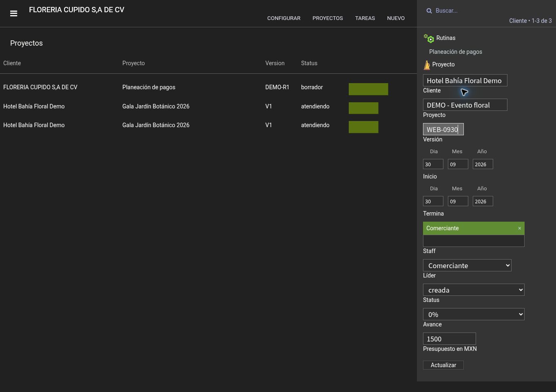Open the CONFIGURAR menu
Screen dimensions: 556x392
[284, 18]
